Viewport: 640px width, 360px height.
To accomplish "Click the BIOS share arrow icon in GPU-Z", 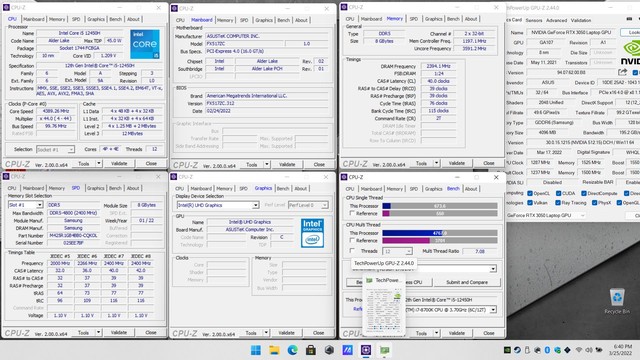I will pyautogui.click(x=622, y=72).
